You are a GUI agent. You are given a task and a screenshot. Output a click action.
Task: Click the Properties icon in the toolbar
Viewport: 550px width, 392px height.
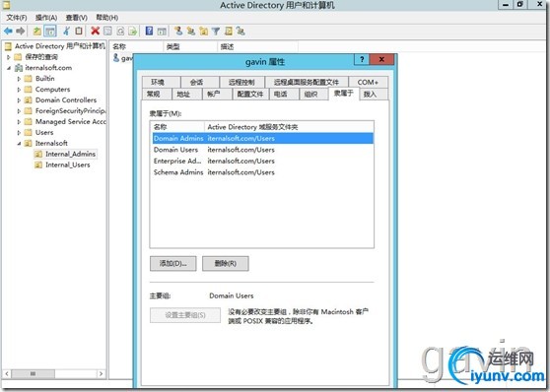point(107,32)
